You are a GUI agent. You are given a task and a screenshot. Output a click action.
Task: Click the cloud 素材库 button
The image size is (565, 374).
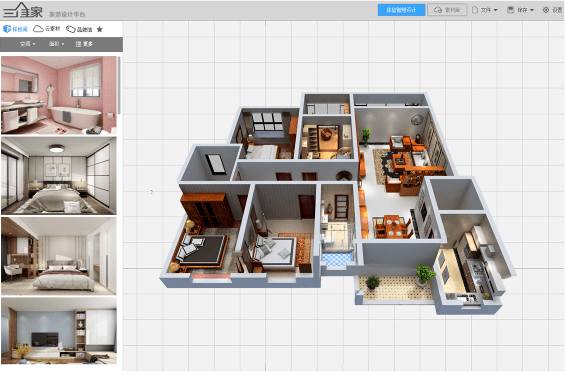(x=447, y=10)
